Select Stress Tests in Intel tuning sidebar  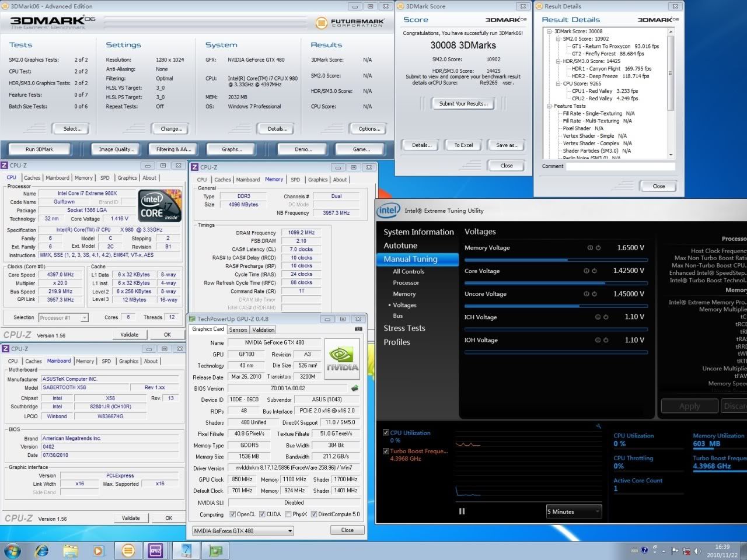click(404, 328)
